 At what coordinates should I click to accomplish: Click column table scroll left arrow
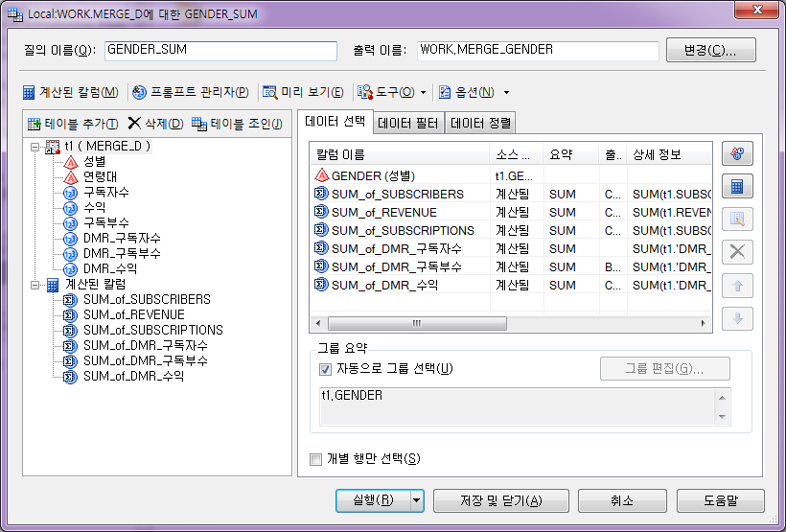(x=318, y=323)
